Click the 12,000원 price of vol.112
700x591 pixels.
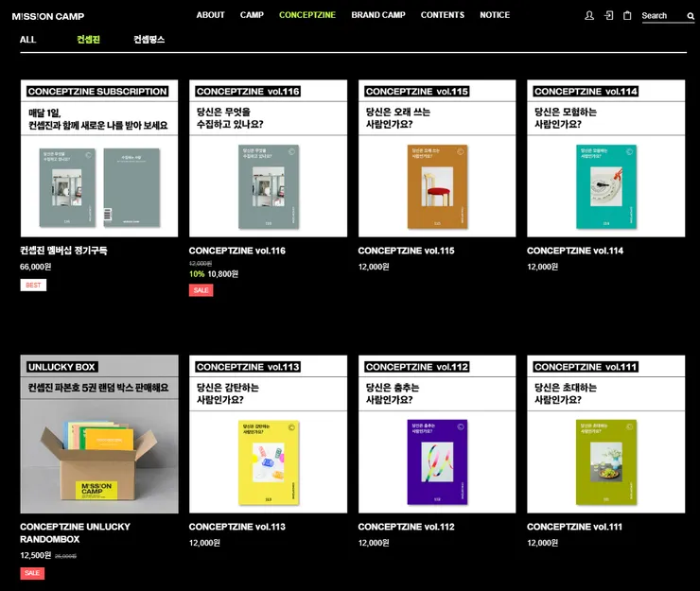pyautogui.click(x=374, y=543)
